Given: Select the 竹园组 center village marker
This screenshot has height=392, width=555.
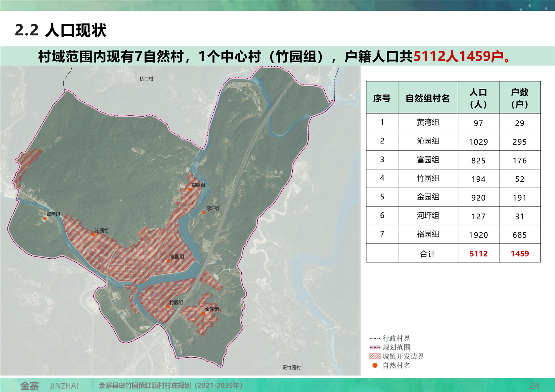Looking at the screenshot, I should pyautogui.click(x=168, y=307).
